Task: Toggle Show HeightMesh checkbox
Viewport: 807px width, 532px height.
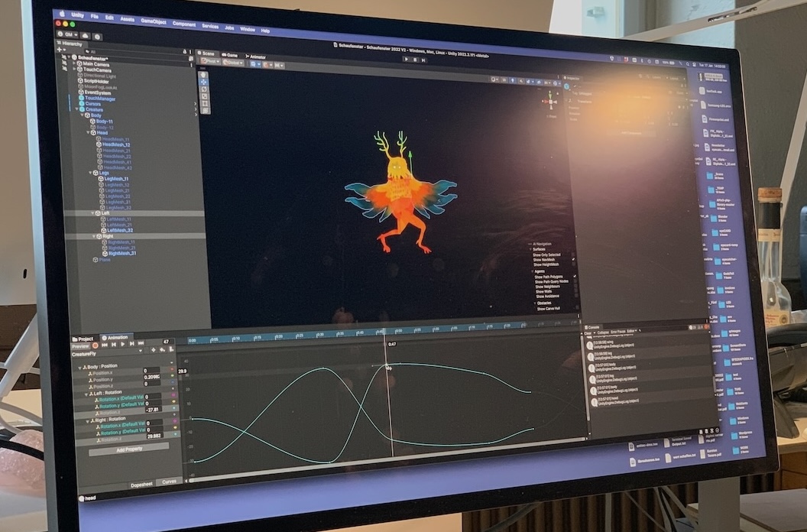Action: 574,264
